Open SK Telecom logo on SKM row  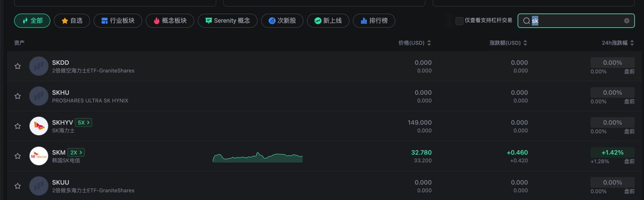pos(39,156)
